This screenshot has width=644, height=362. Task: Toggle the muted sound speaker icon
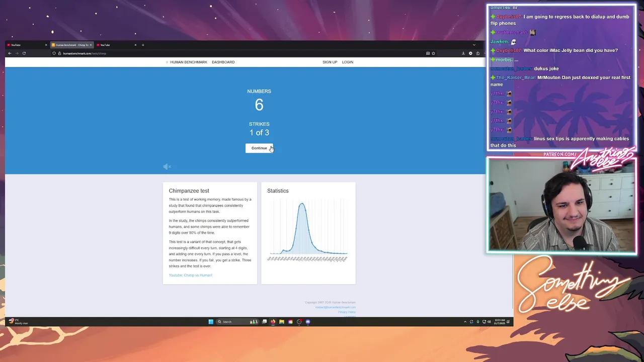(167, 166)
